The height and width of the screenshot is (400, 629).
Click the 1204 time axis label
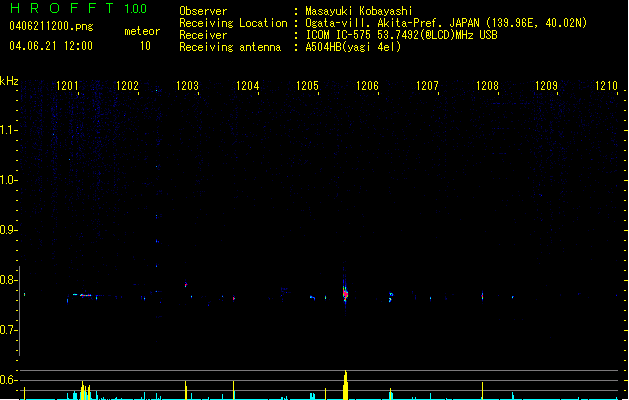pyautogui.click(x=248, y=85)
